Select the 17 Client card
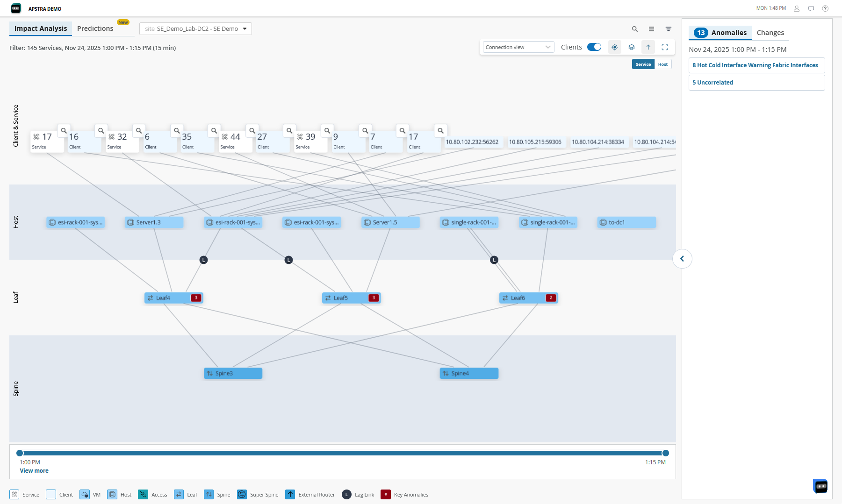 pyautogui.click(x=423, y=142)
